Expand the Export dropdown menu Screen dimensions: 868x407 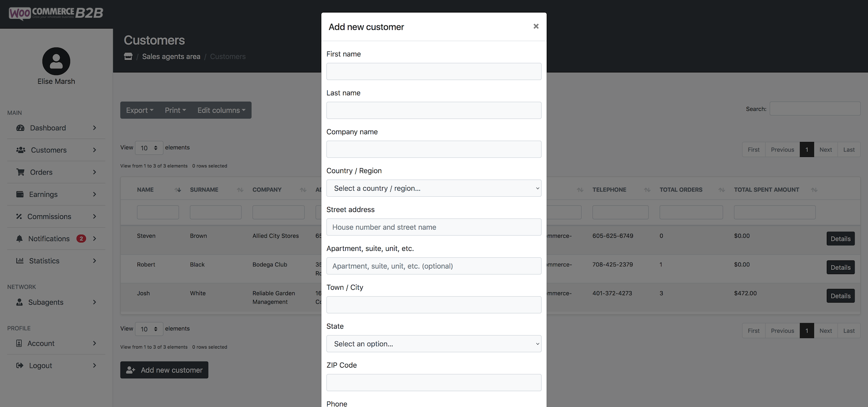140,110
